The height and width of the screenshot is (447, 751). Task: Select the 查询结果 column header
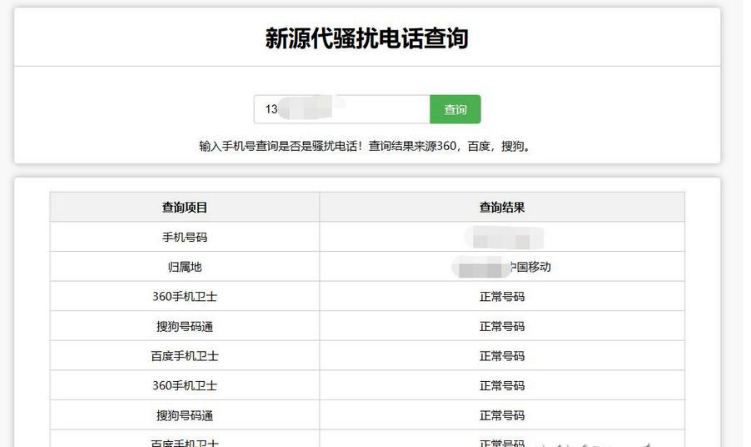click(502, 207)
